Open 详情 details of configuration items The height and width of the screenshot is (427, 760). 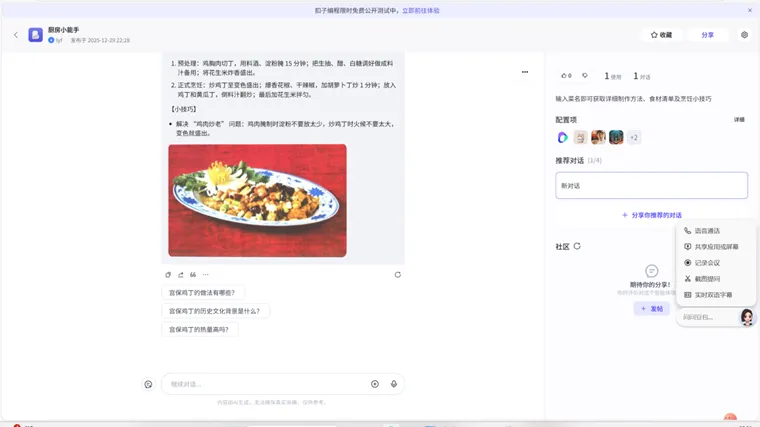[739, 120]
